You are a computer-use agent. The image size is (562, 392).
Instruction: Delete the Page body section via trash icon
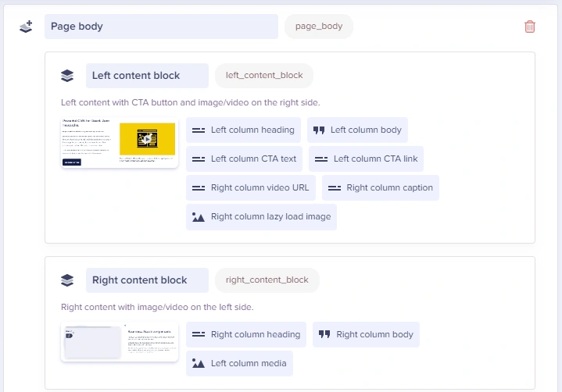(x=530, y=27)
